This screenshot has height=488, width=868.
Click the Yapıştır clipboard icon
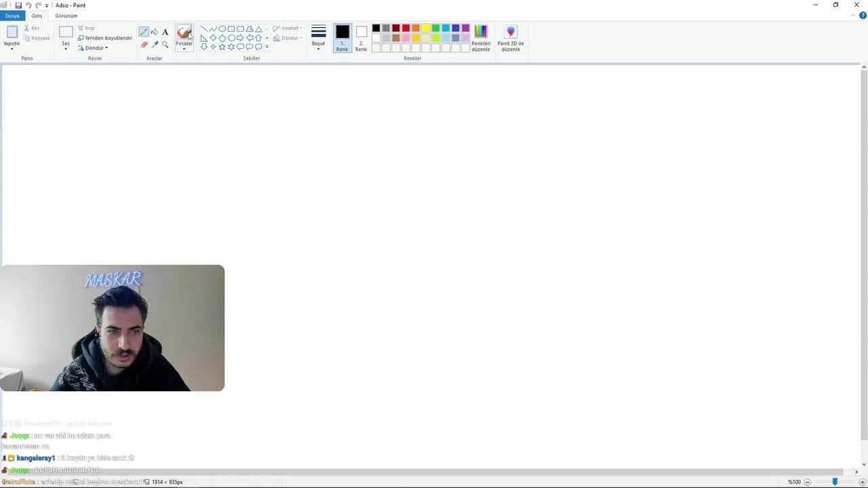click(12, 32)
